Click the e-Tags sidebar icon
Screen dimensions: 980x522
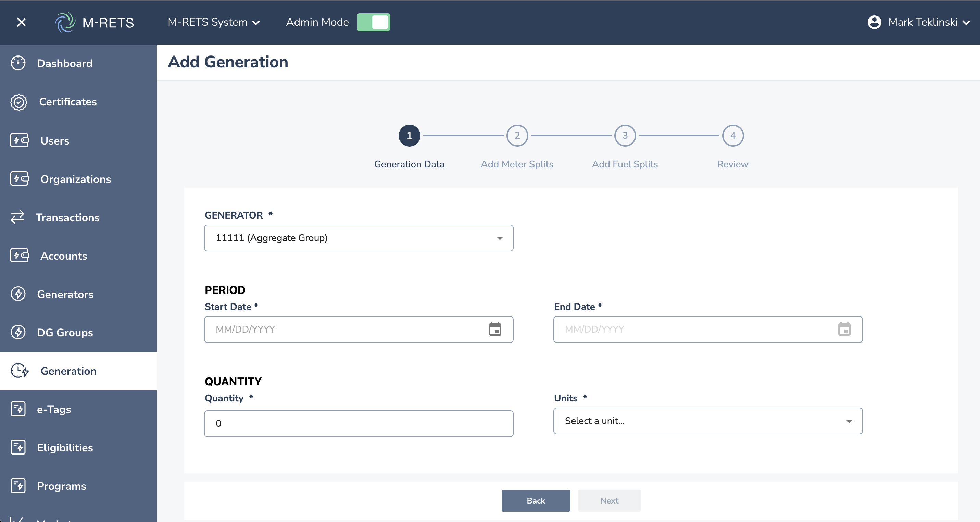click(18, 409)
